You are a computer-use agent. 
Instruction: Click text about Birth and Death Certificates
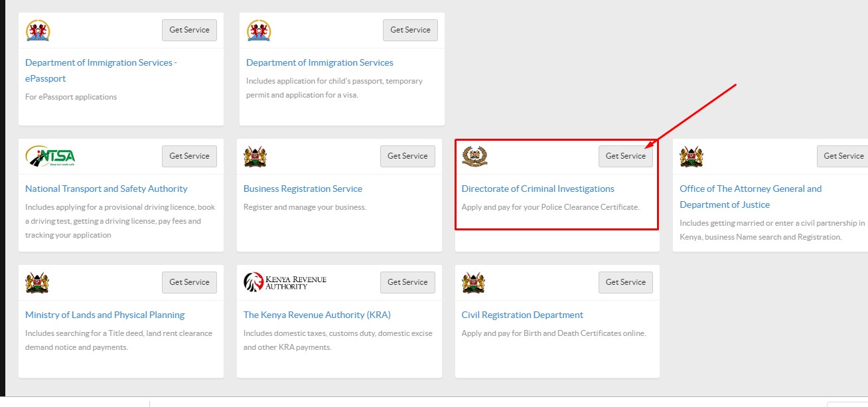pyautogui.click(x=553, y=333)
